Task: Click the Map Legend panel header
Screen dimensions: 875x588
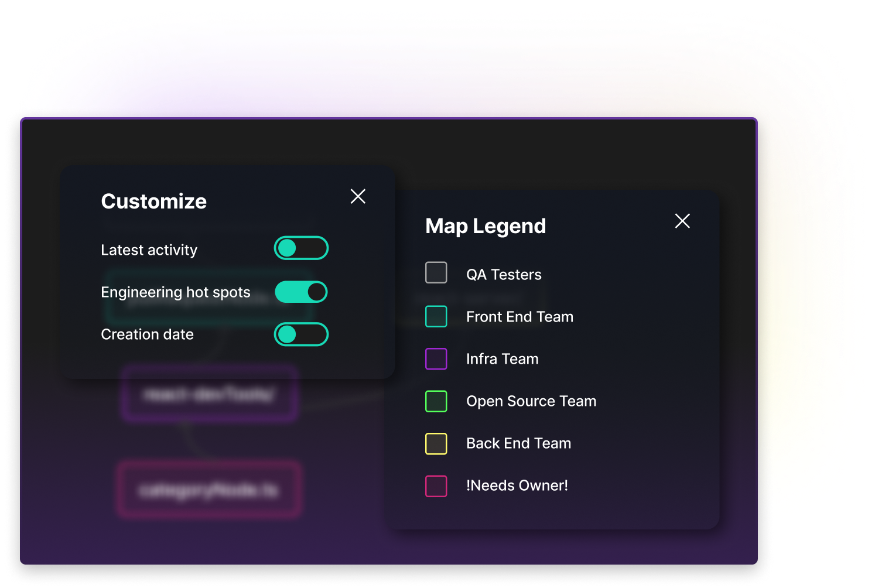Action: tap(486, 226)
